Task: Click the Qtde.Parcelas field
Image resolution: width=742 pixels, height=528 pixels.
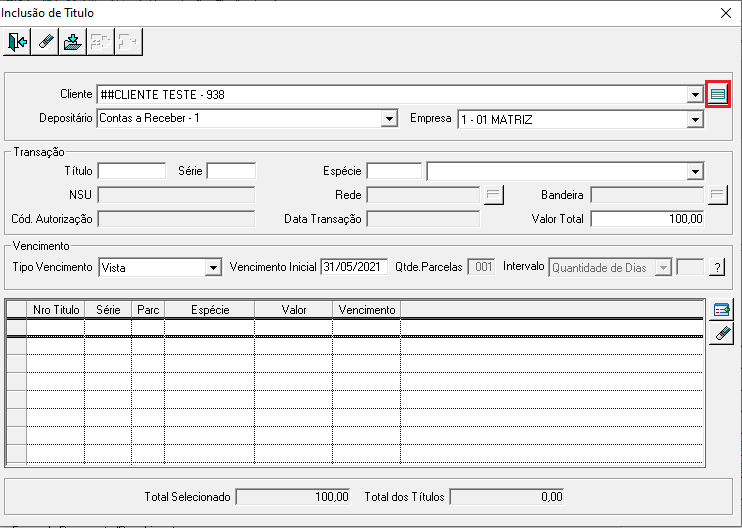Action: 481,267
